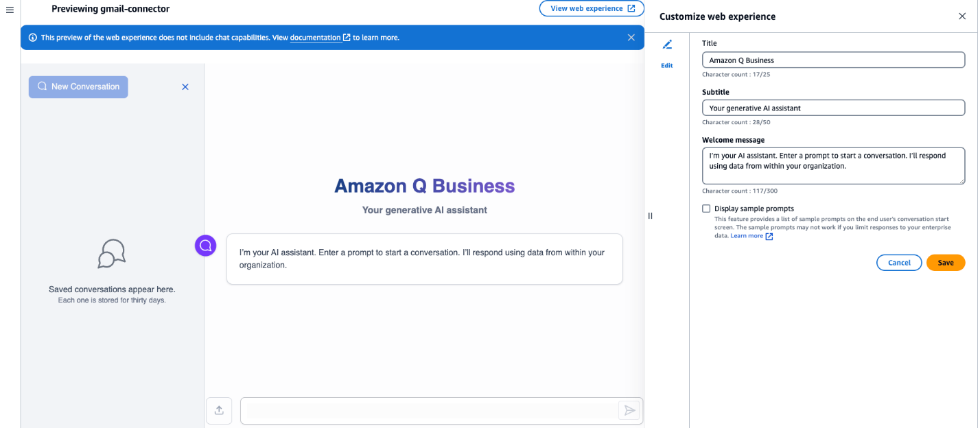The width and height of the screenshot is (980, 428).
Task: Enable Display sample prompts checkbox
Action: coord(706,209)
